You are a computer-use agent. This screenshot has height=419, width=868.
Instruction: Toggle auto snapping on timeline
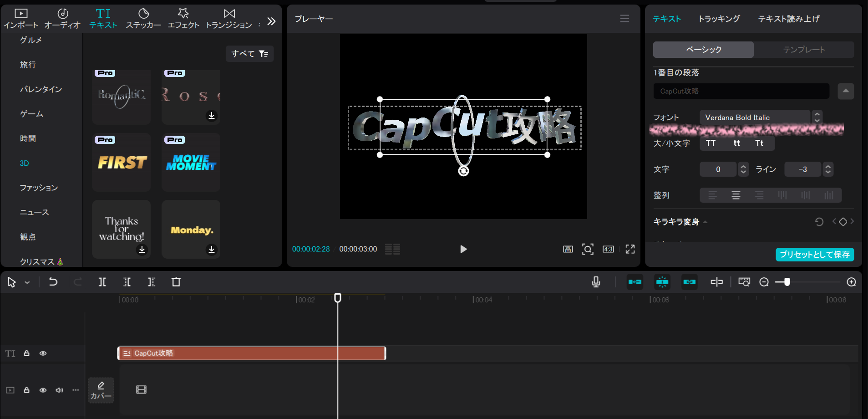tap(662, 282)
